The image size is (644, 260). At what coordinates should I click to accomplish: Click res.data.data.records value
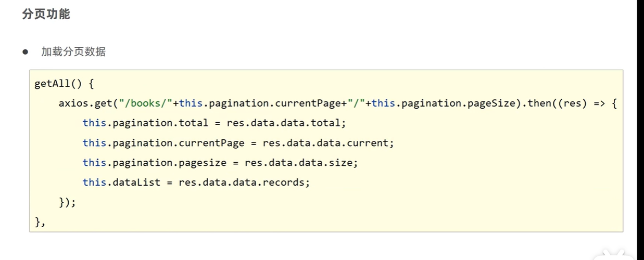[244, 183]
